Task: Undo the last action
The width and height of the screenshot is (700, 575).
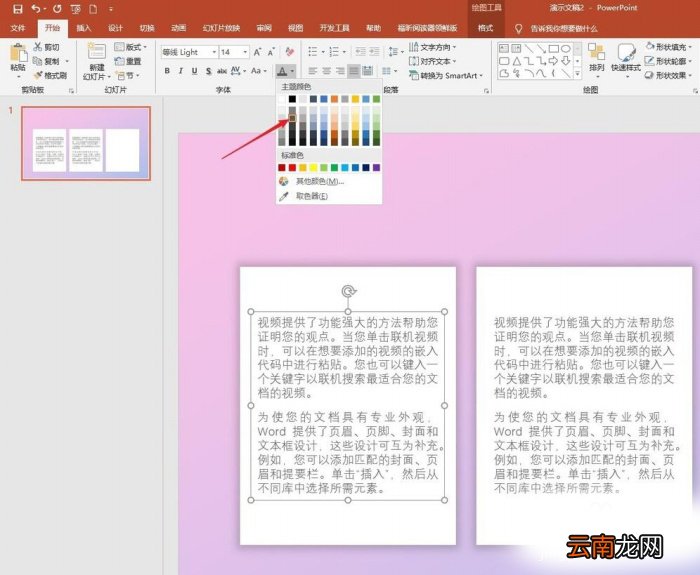Action: pos(36,8)
